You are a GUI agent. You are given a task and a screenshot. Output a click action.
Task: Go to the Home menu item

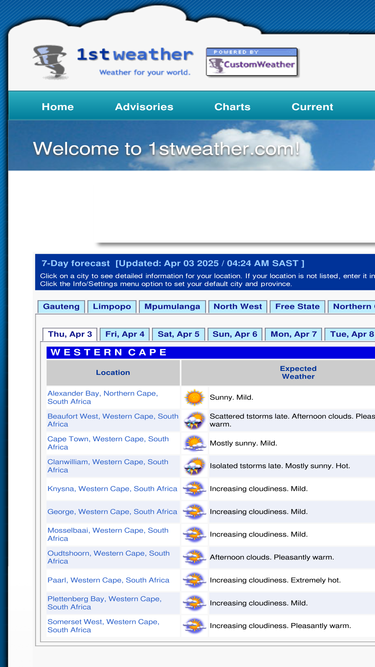[58, 107]
